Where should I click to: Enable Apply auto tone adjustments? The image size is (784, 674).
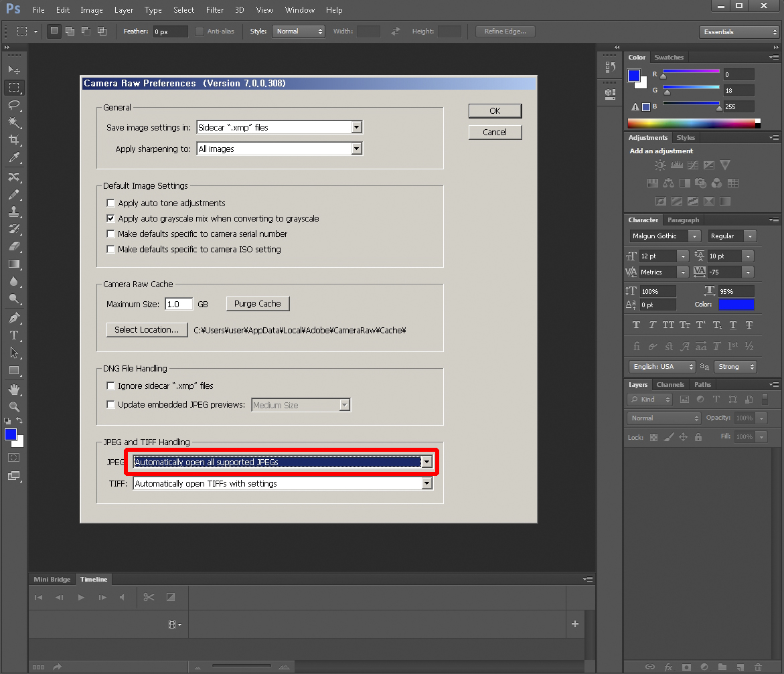(110, 203)
